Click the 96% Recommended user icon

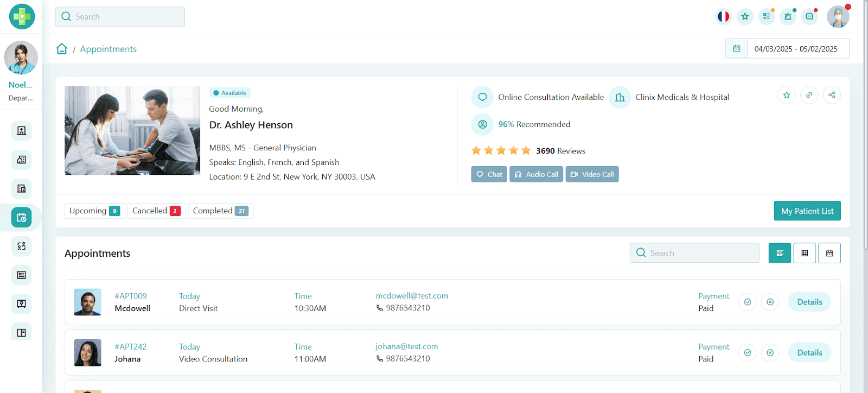[x=482, y=124]
